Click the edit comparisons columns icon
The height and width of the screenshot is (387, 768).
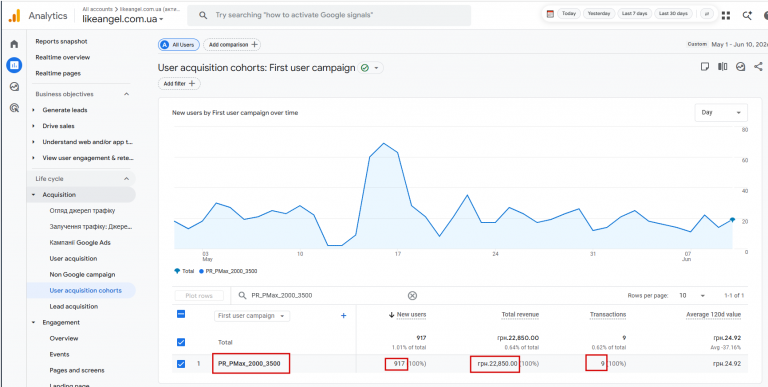(x=722, y=67)
